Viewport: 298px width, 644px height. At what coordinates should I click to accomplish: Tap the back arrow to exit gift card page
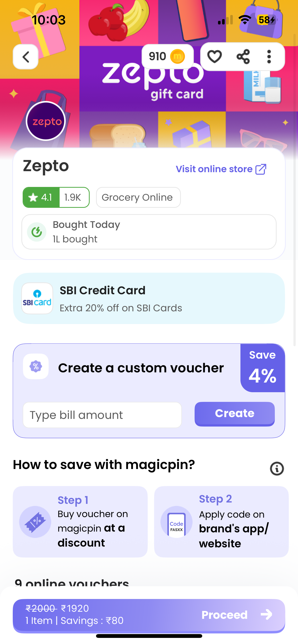[x=25, y=56]
